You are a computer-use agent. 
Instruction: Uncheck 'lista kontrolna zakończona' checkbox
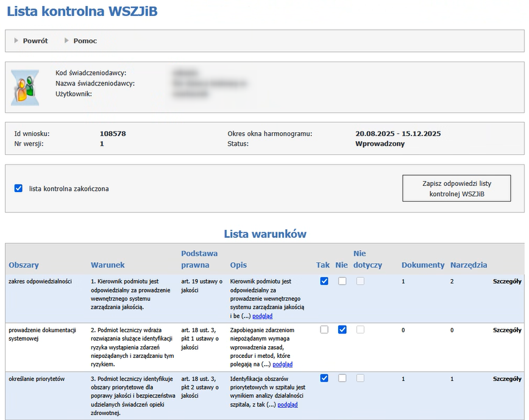(18, 188)
